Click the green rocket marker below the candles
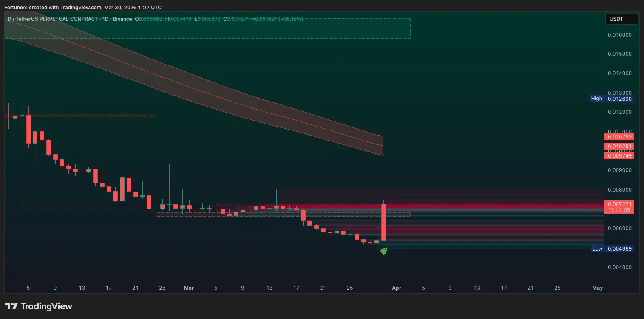This screenshot has width=644, height=319. pos(383,251)
